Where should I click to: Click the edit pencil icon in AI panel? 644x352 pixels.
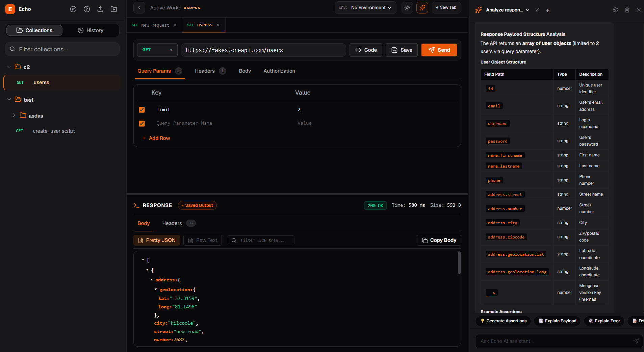(x=538, y=10)
